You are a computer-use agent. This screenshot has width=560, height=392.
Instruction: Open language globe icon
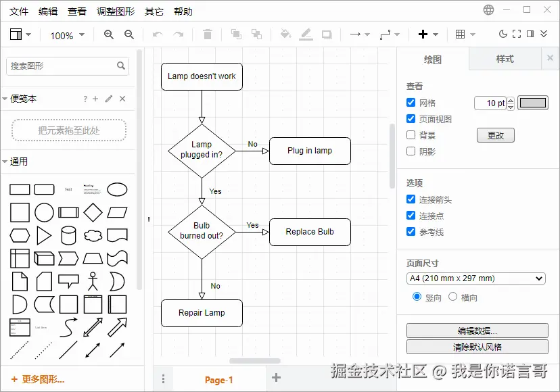(488, 9)
